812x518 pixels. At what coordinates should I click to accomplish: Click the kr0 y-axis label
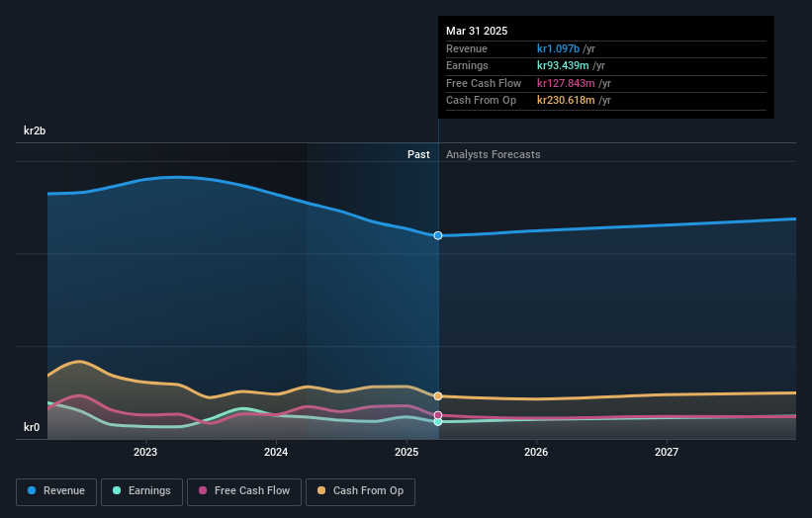pos(32,427)
